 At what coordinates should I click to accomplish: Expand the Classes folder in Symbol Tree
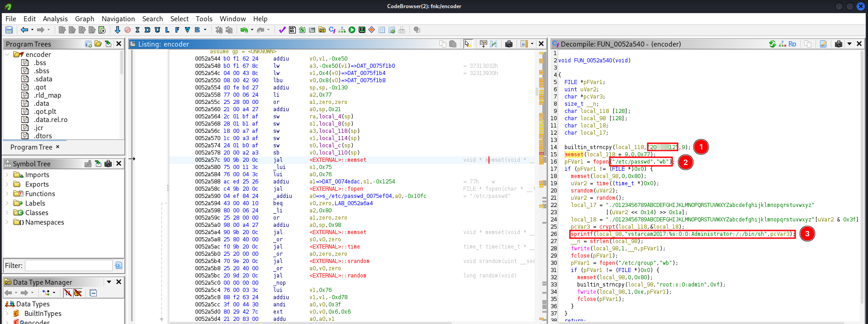coord(7,212)
